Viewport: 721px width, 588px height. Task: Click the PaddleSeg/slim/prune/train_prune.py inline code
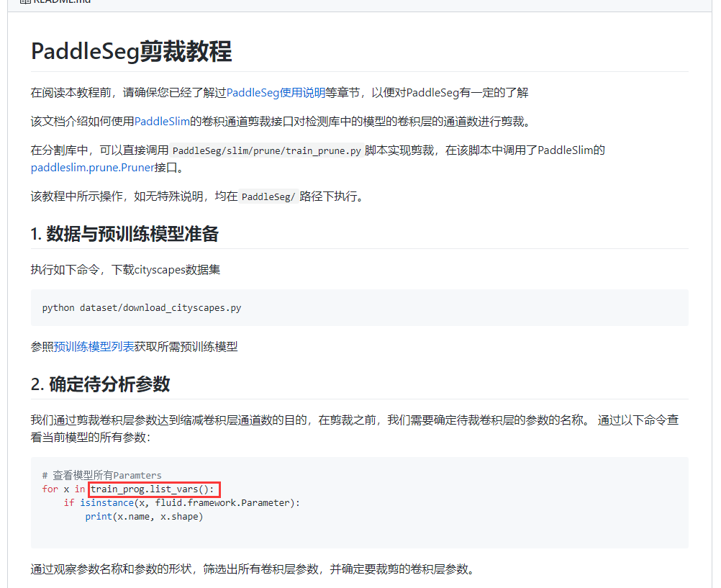267,150
